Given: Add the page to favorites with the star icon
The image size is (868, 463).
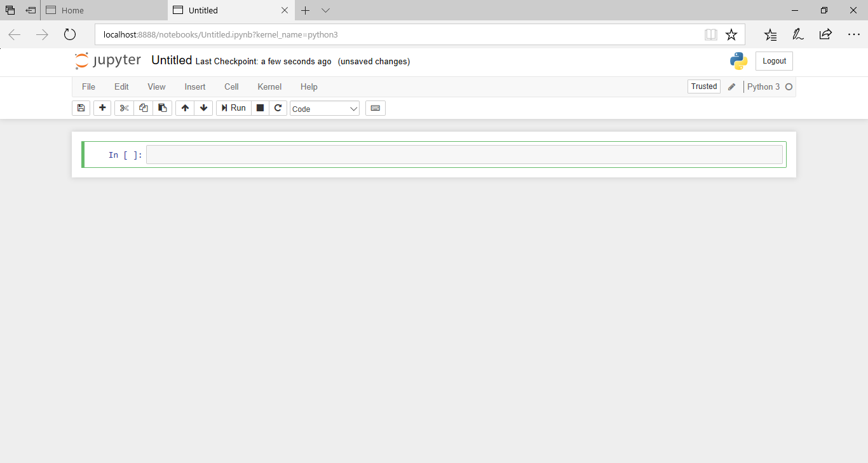Looking at the screenshot, I should (x=731, y=34).
